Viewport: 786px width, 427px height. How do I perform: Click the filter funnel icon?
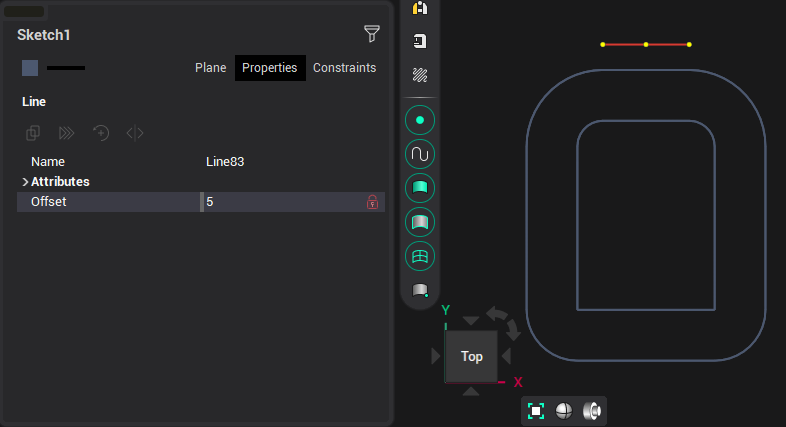(372, 34)
